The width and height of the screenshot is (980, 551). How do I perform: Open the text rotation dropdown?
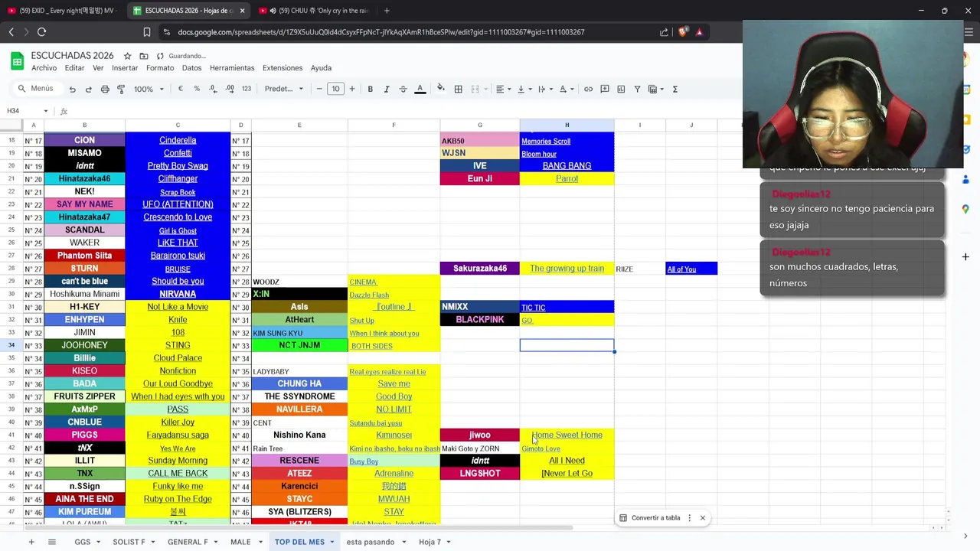566,89
